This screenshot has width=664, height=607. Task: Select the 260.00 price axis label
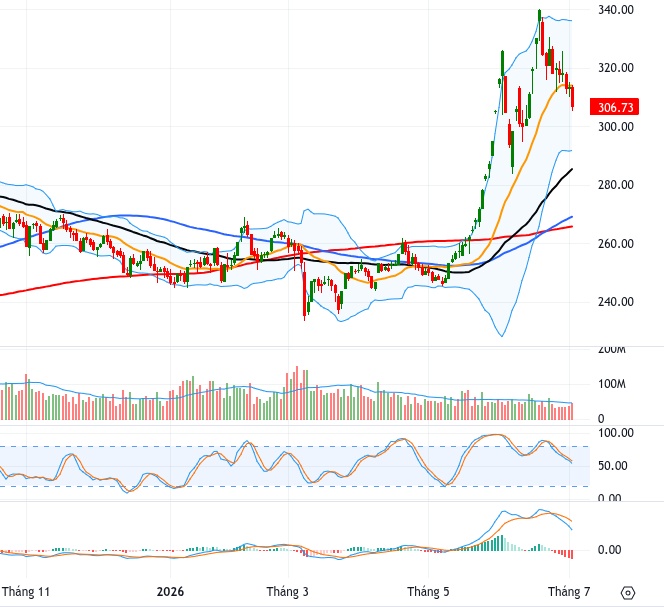point(616,244)
